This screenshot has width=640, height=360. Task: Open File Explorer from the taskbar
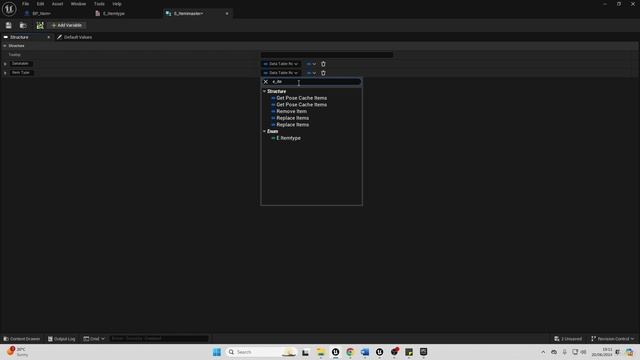[321, 352]
